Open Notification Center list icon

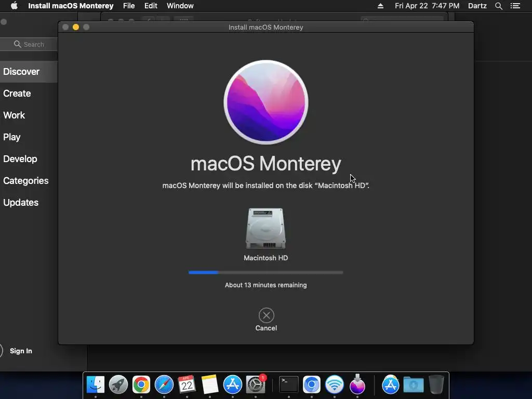(x=515, y=6)
